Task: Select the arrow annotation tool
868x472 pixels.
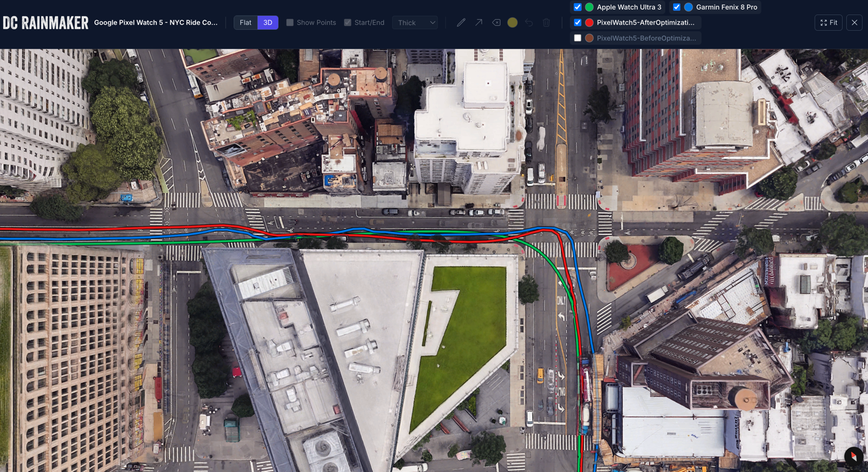Action: click(479, 23)
